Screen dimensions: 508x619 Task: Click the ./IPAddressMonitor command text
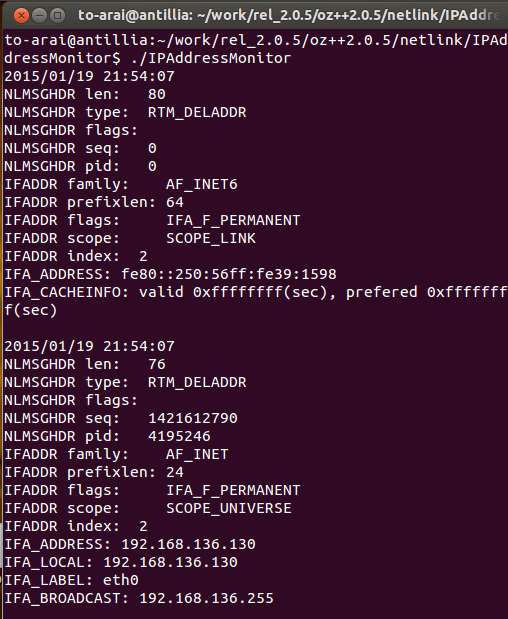click(x=211, y=58)
